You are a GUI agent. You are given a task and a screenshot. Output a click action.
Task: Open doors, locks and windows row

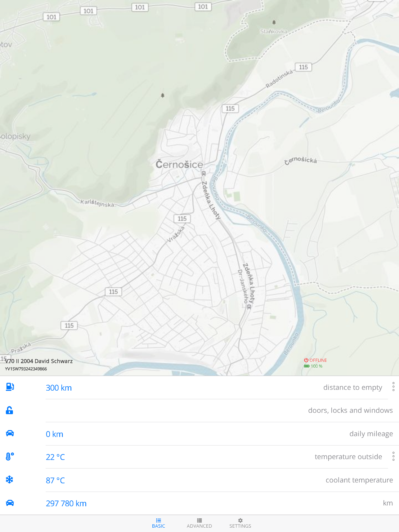click(x=350, y=410)
